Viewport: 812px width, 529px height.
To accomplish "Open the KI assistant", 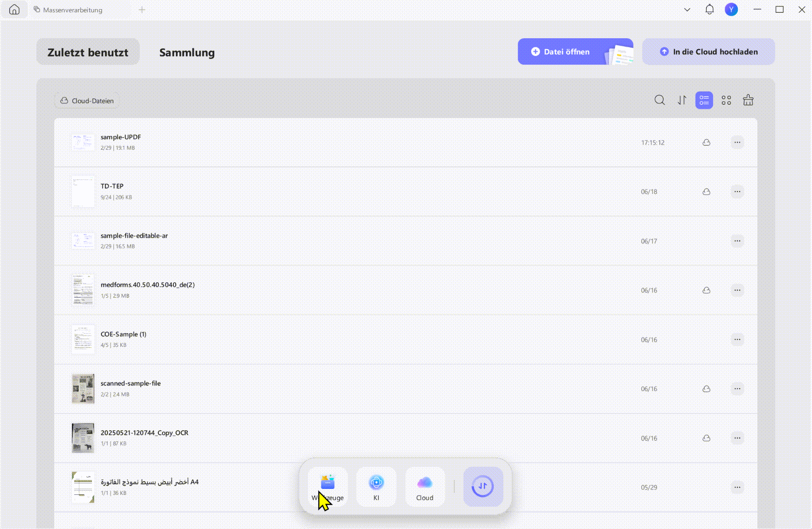I will pos(376,487).
